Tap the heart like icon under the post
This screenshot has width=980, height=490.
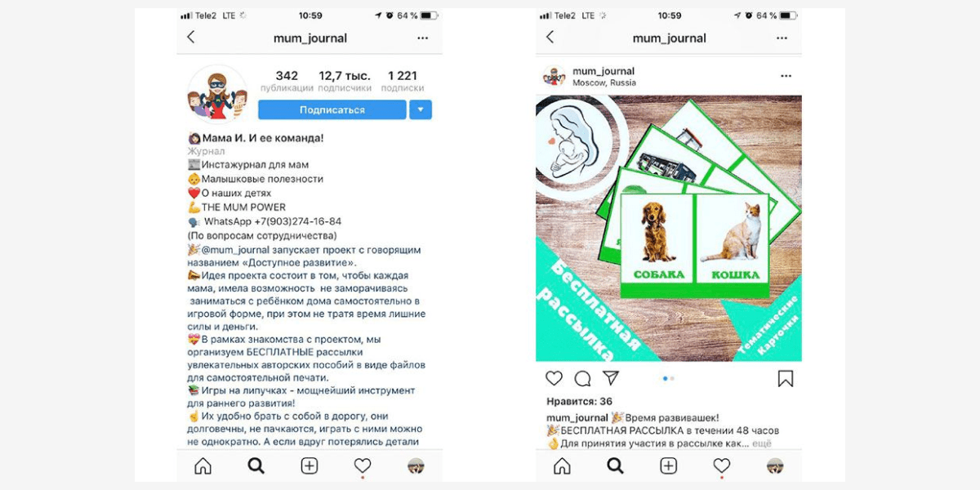point(554,378)
